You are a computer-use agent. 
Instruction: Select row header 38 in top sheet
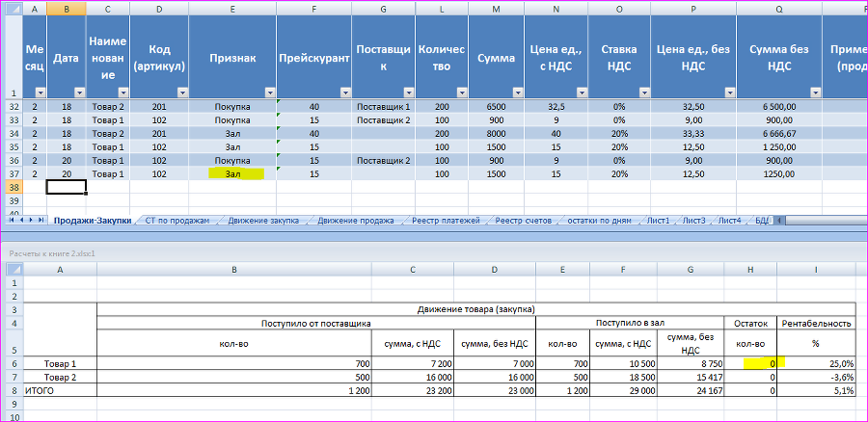coord(14,187)
